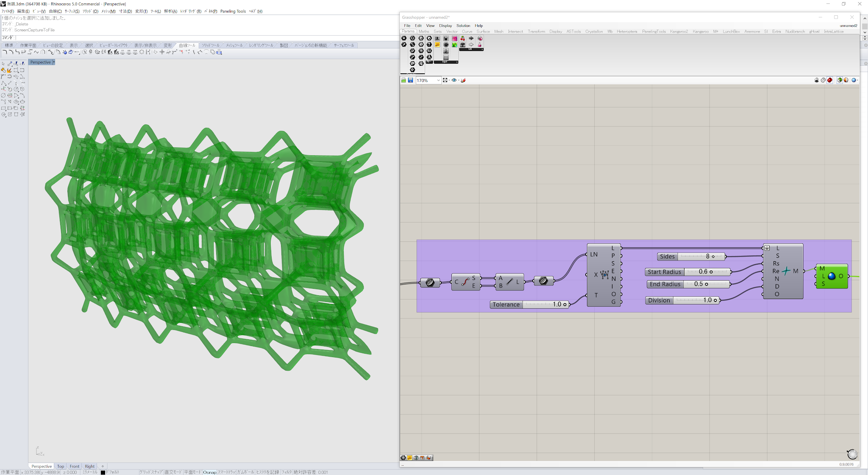Enable ガムボール in the status bar
The width and height of the screenshot is (868, 475).
pos(245,472)
